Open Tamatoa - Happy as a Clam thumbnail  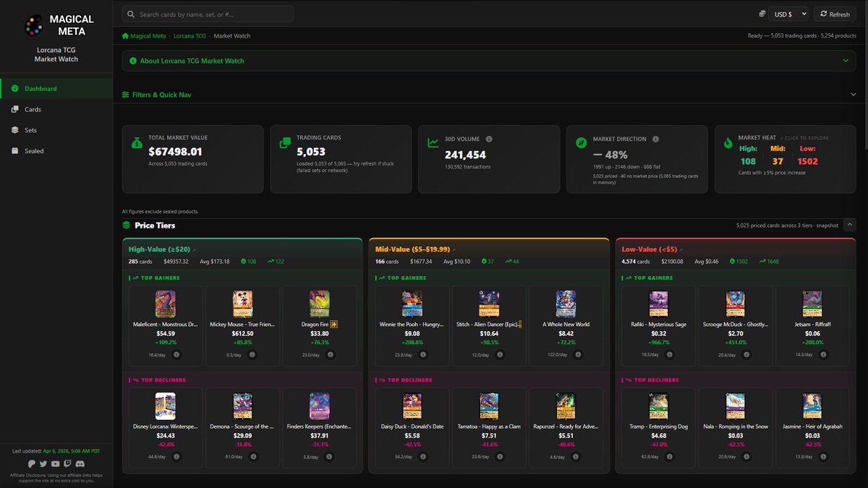[x=489, y=406]
